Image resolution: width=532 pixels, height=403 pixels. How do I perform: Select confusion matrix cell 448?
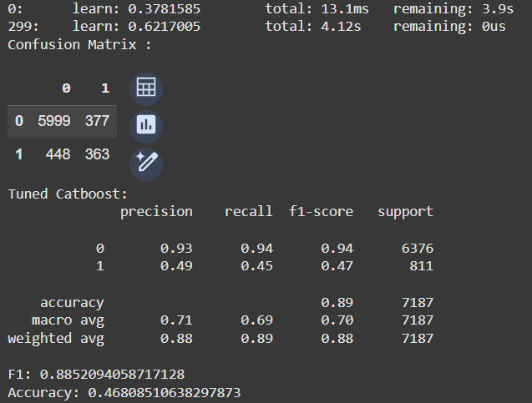click(x=58, y=154)
